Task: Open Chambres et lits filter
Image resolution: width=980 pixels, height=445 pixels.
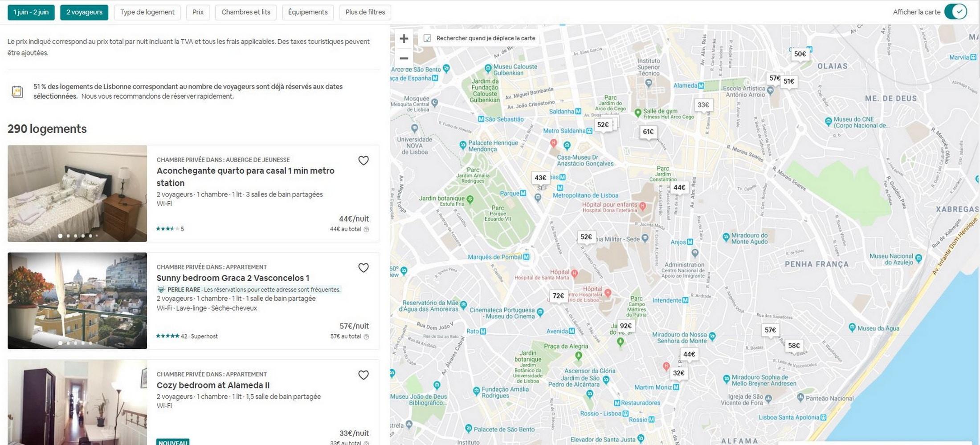Action: (246, 12)
